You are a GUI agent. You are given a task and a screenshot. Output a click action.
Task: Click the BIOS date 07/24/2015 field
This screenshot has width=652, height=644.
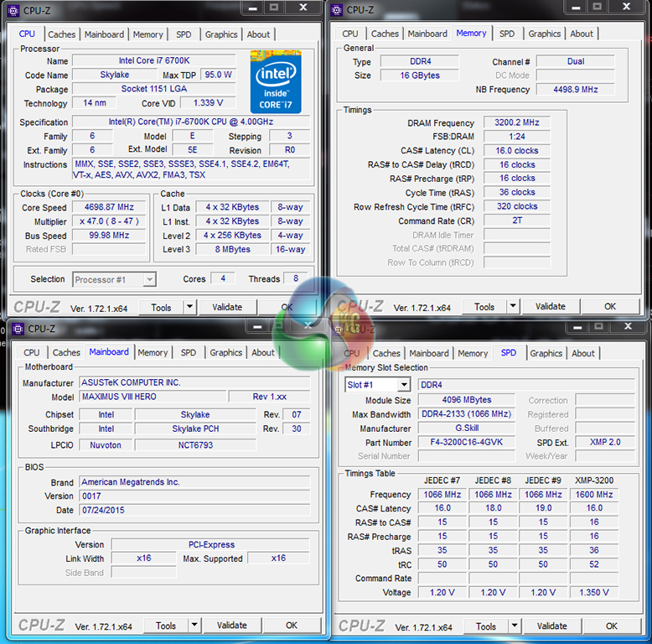[x=194, y=510]
